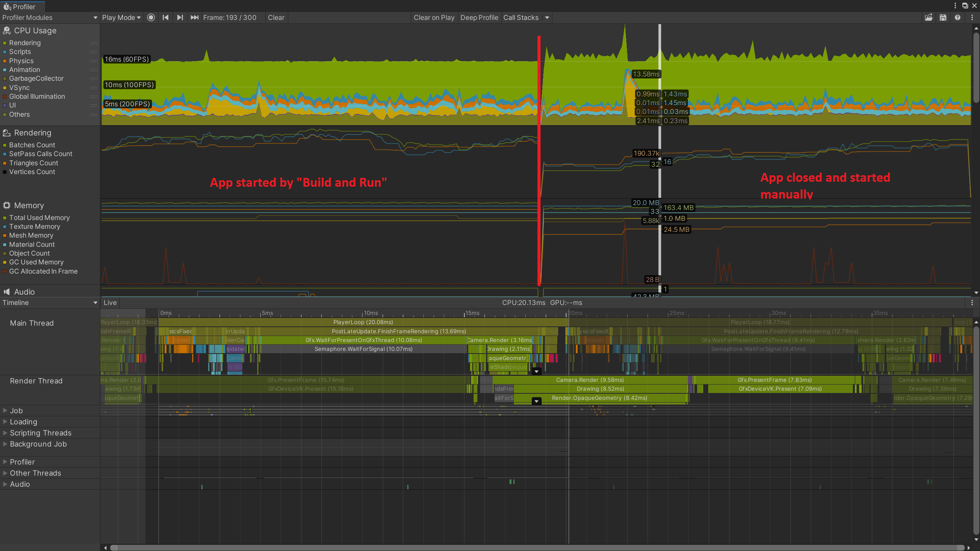The height and width of the screenshot is (551, 980).
Task: Click the Clear button
Action: (276, 18)
